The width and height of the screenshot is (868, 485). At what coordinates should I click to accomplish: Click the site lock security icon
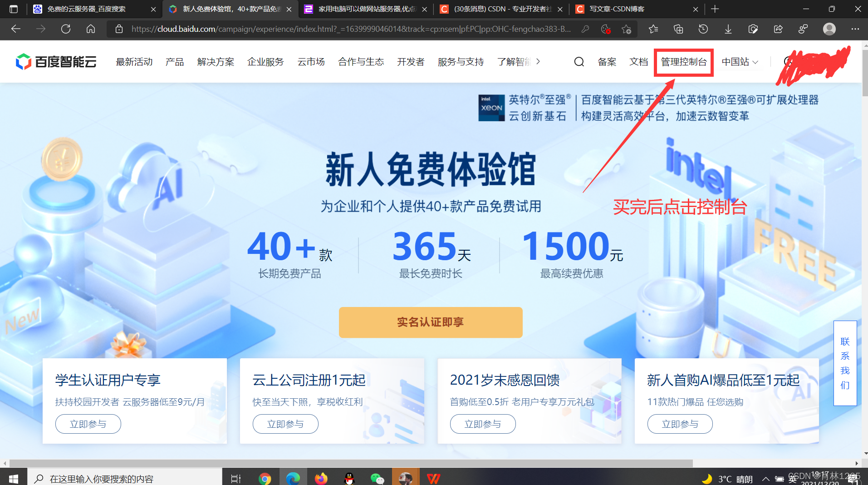(119, 29)
